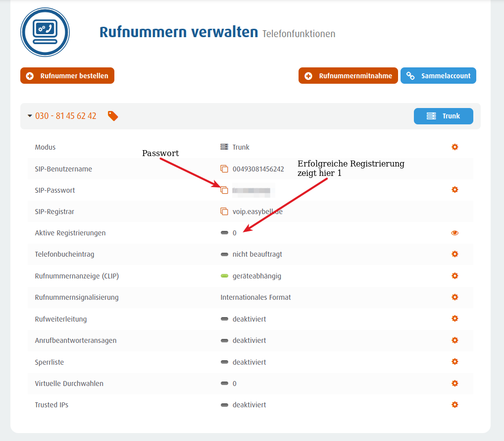Show active registrations with eye icon
This screenshot has width=504, height=441.
coord(454,233)
